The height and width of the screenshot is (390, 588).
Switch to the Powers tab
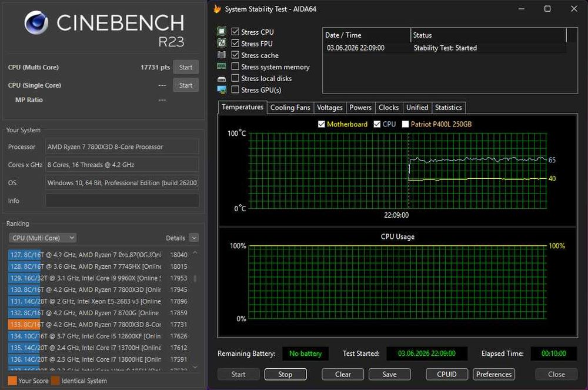coord(361,108)
